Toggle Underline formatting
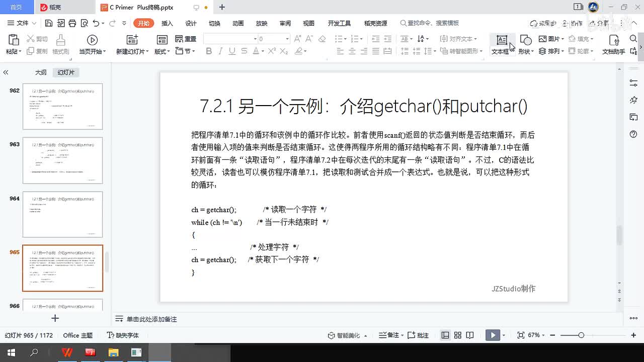The width and height of the screenshot is (644, 362). tap(232, 51)
